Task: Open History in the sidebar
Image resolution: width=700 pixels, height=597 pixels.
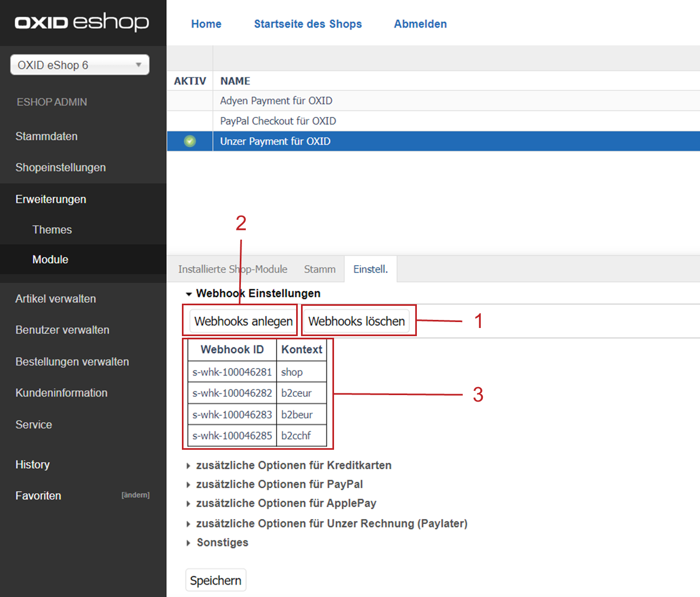Action: coord(32,464)
